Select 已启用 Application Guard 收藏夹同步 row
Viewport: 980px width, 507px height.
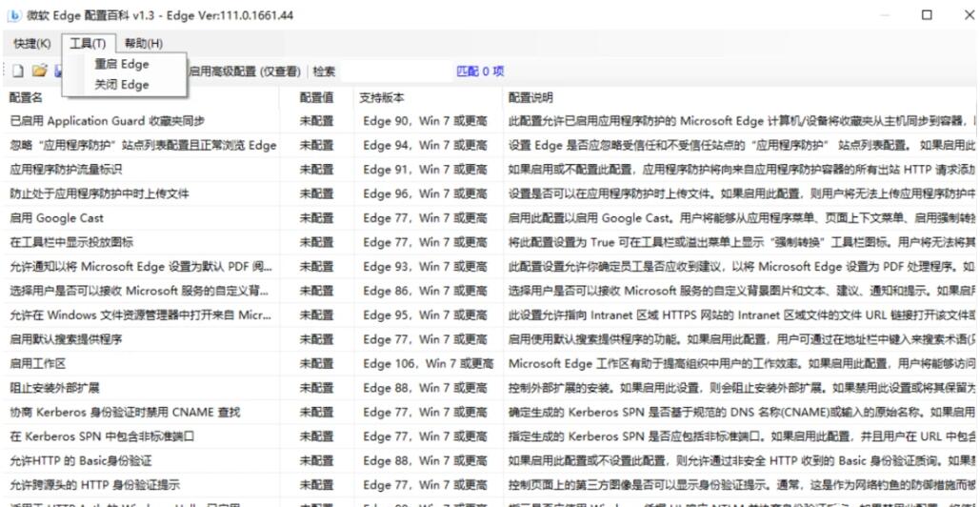point(490,121)
